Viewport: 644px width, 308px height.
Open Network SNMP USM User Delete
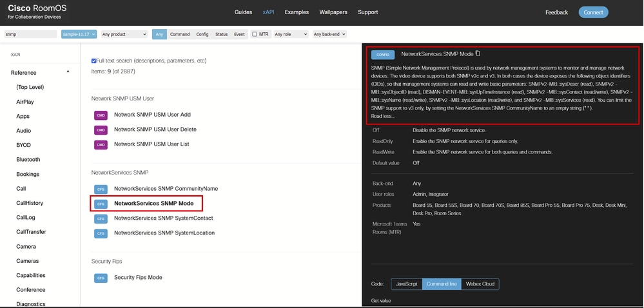click(x=155, y=130)
